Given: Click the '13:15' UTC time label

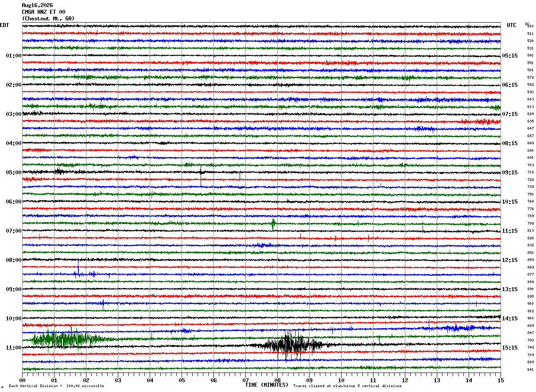Looking at the screenshot, I should pos(510,289).
